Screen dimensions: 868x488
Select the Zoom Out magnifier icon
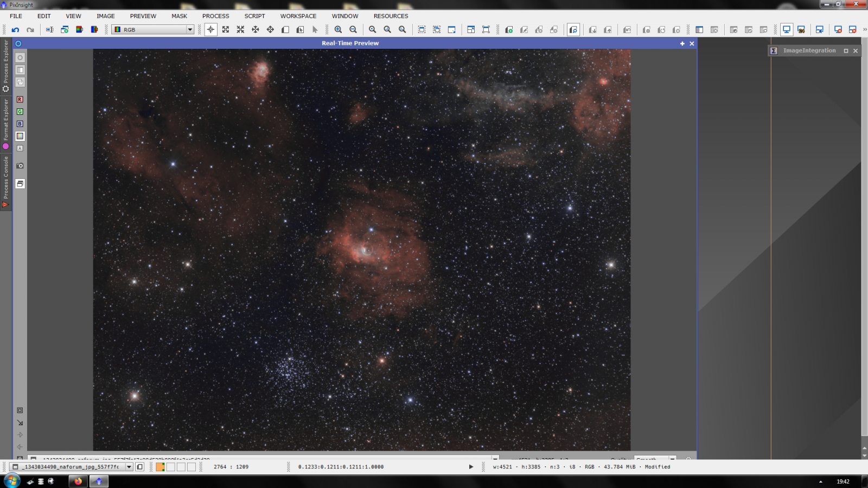pos(353,30)
